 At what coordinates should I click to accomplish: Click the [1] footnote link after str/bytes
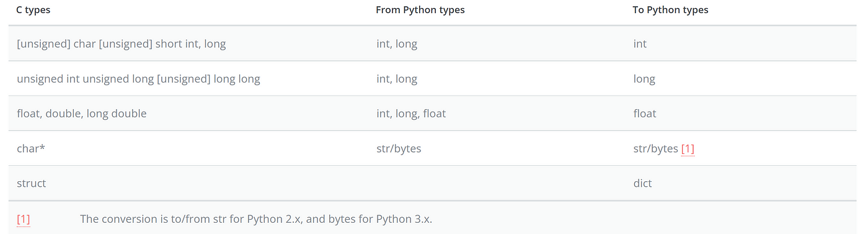(688, 149)
